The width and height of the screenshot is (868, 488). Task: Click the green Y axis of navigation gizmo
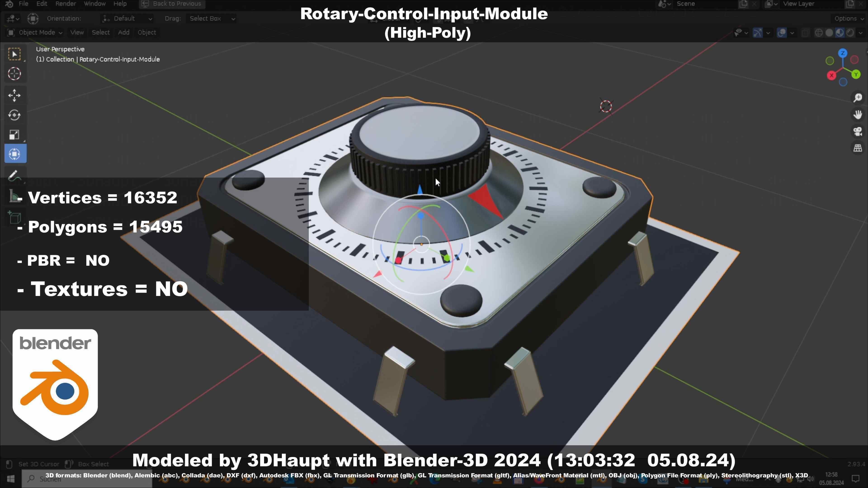pos(856,75)
